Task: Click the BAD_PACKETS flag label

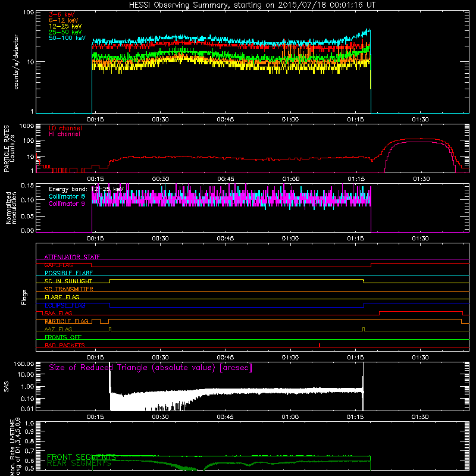Action: [x=65, y=346]
